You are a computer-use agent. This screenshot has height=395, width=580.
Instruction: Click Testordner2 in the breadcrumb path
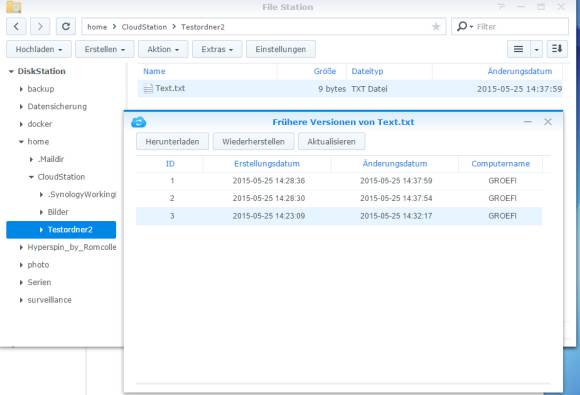coord(203,27)
